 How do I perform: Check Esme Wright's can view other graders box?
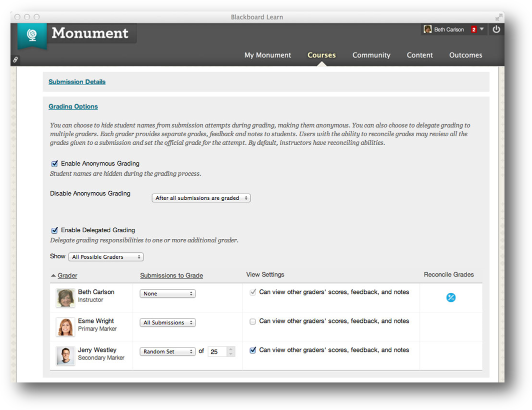tap(252, 321)
